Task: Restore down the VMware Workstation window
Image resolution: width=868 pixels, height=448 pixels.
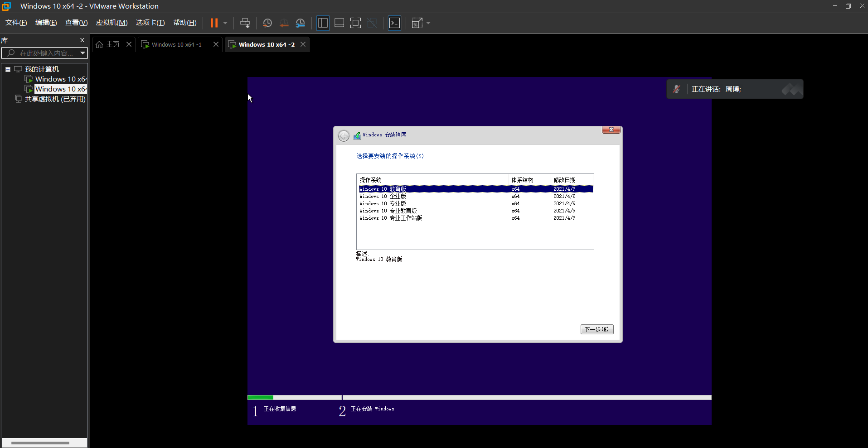Action: pos(848,6)
